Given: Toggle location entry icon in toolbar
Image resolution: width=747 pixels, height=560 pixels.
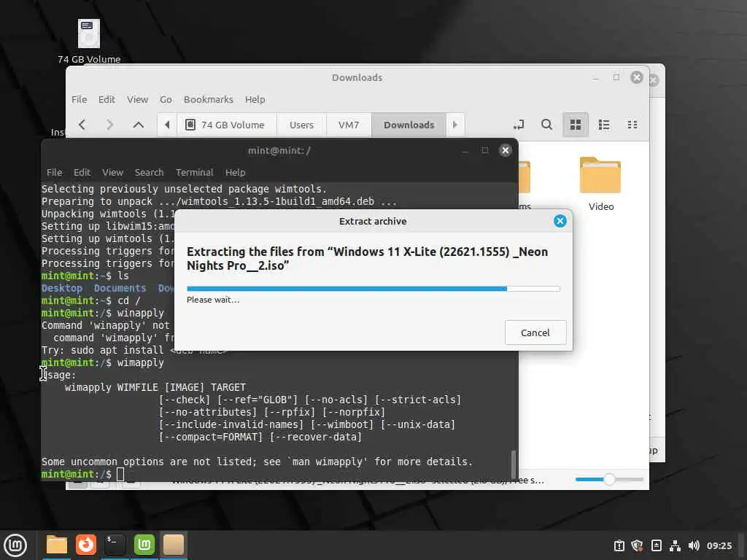Looking at the screenshot, I should [x=519, y=125].
